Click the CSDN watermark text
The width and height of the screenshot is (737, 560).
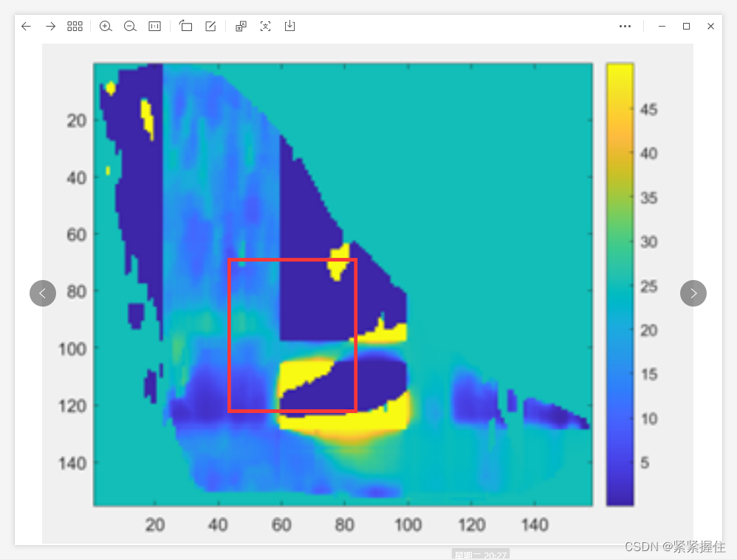(x=676, y=547)
